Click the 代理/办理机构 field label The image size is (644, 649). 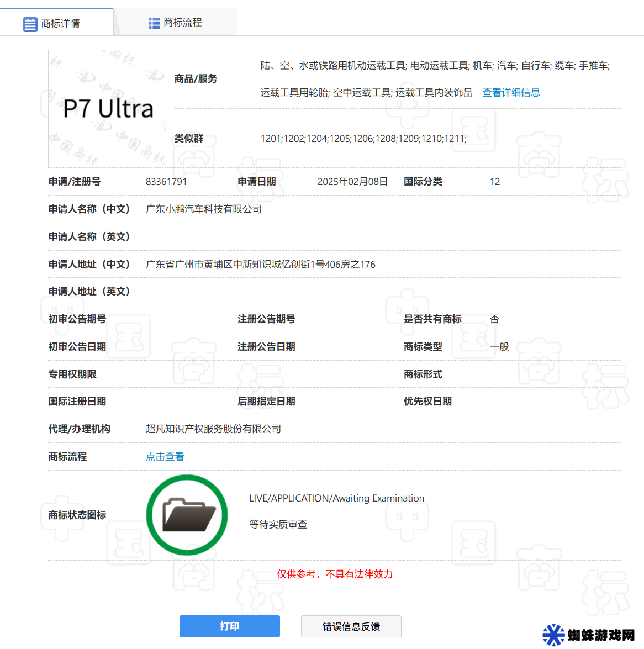[80, 429]
